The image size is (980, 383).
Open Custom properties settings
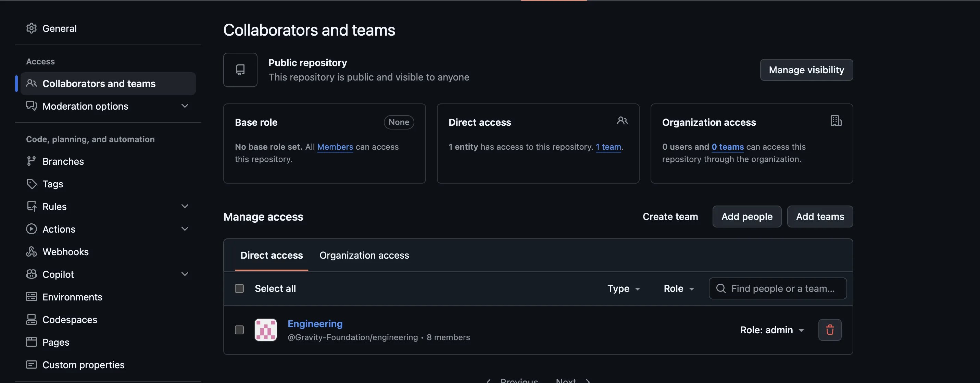108,365
